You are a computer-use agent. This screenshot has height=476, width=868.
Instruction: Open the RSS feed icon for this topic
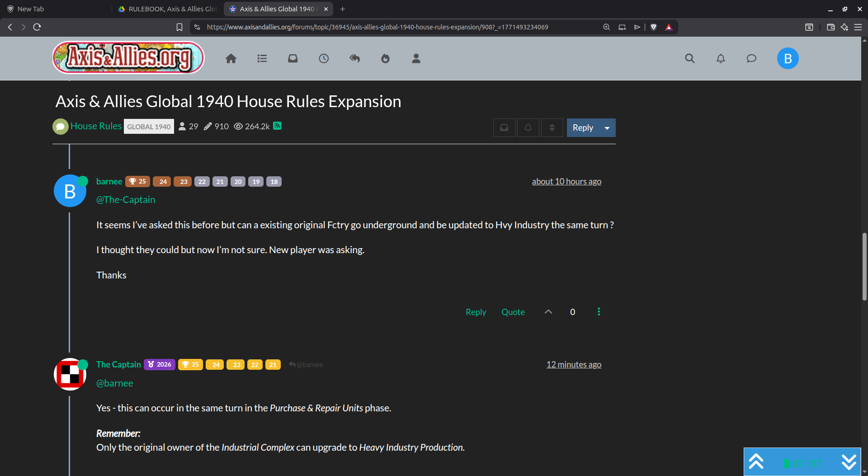click(277, 126)
